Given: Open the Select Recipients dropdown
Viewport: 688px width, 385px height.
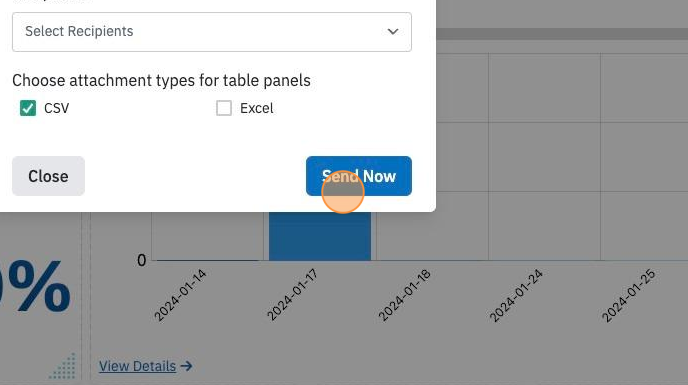Looking at the screenshot, I should pyautogui.click(x=212, y=32).
